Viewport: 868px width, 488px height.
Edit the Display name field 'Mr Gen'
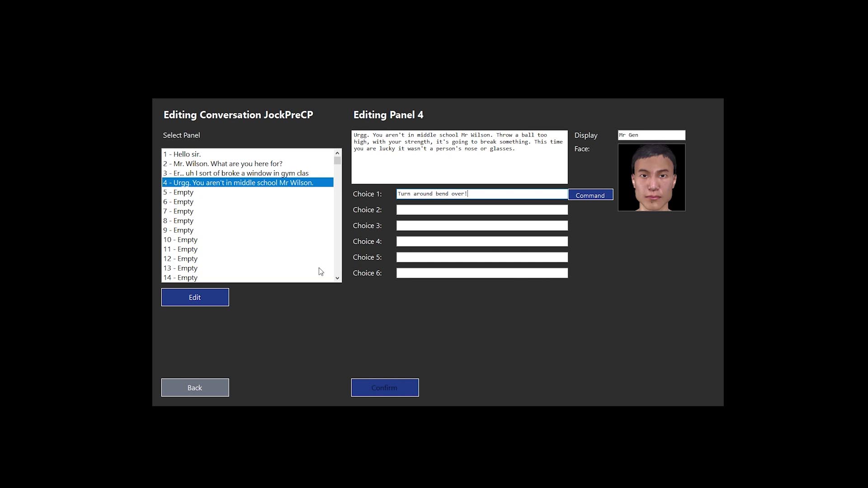pos(651,135)
